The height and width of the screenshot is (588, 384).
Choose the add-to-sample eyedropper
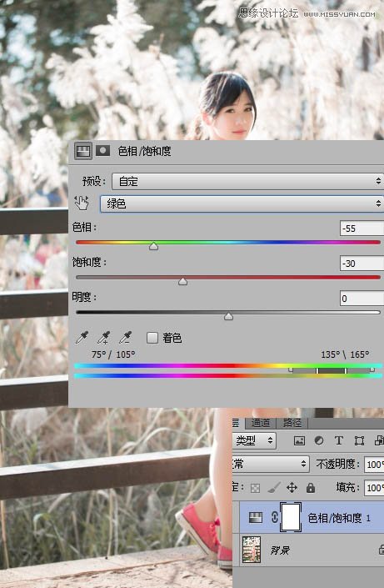coord(103,338)
